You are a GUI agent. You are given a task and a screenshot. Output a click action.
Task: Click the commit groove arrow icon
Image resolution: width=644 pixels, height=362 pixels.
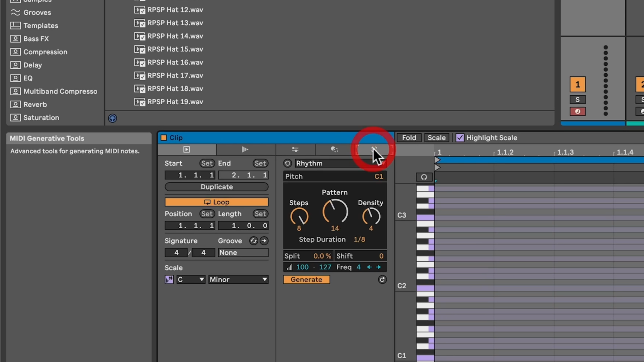tap(264, 241)
